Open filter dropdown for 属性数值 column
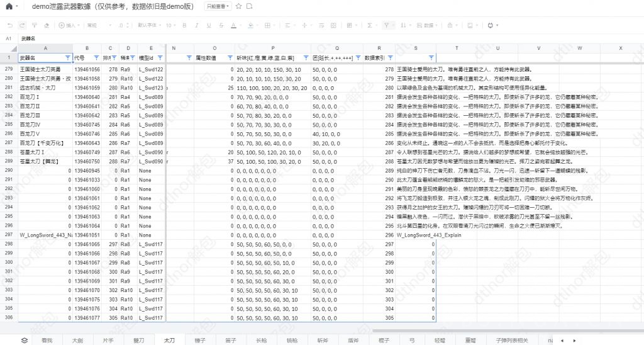The height and width of the screenshot is (345, 644). [x=230, y=58]
